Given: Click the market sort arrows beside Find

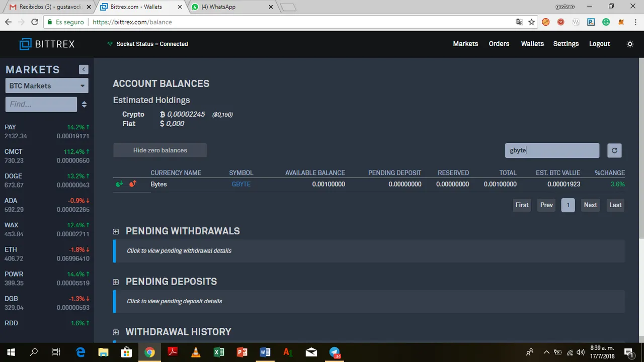Looking at the screenshot, I should click(84, 105).
